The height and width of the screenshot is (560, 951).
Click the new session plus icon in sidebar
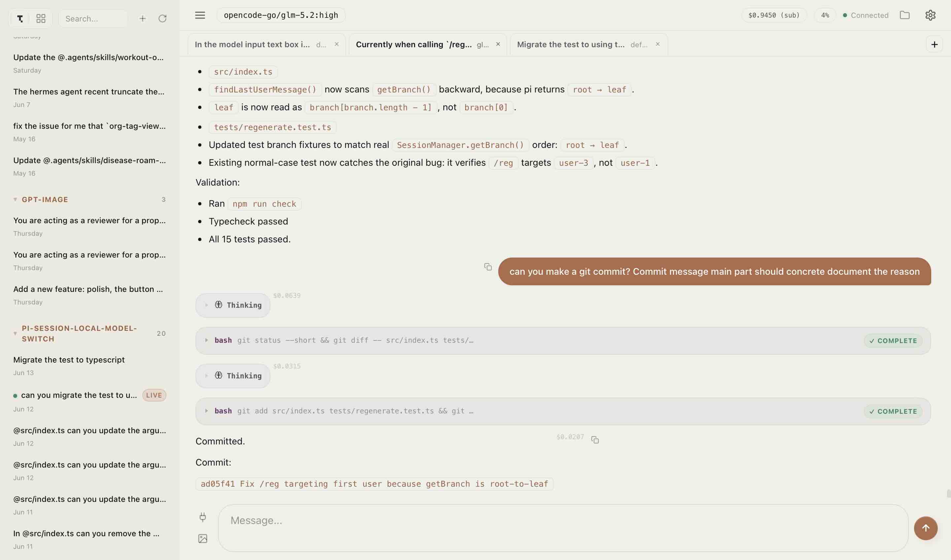[142, 18]
